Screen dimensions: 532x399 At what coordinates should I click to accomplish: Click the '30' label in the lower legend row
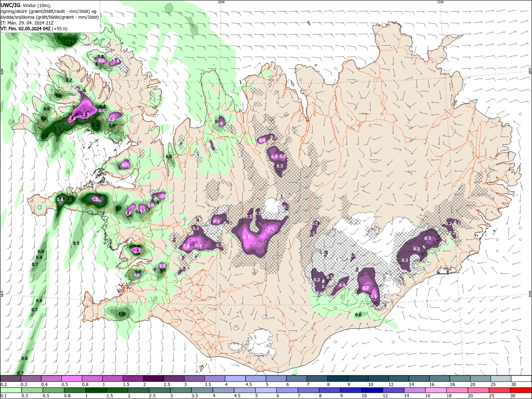513,396
